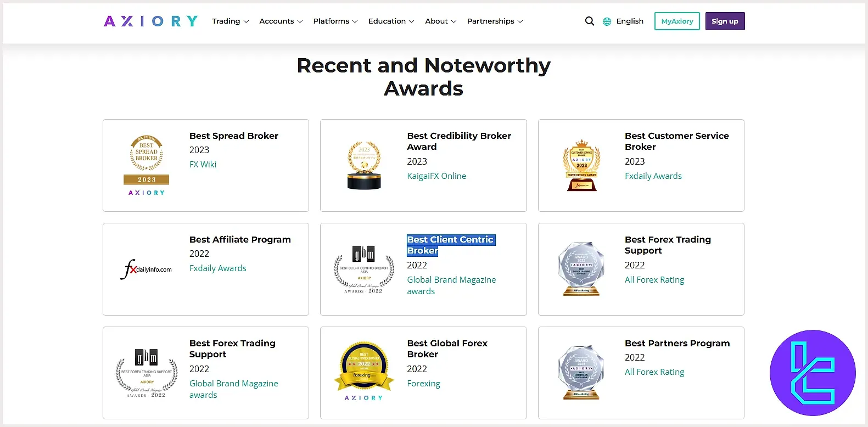Viewport: 868px width, 427px height.
Task: Open Fxdaily Awards link under Customer Service Broker
Action: pos(653,176)
